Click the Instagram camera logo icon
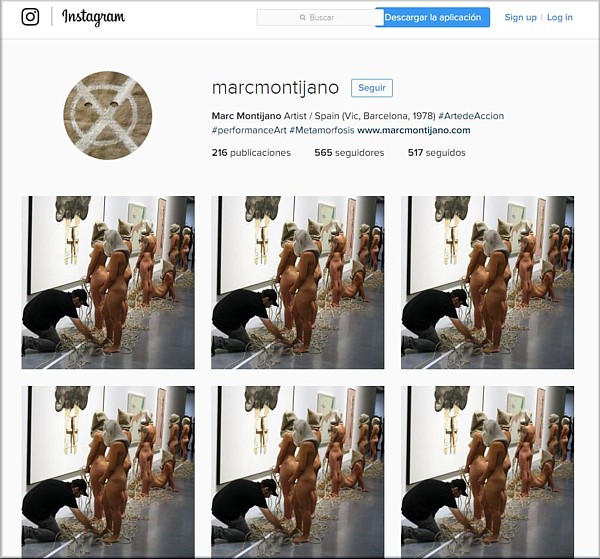Screen dimensions: 600x559 30,17
